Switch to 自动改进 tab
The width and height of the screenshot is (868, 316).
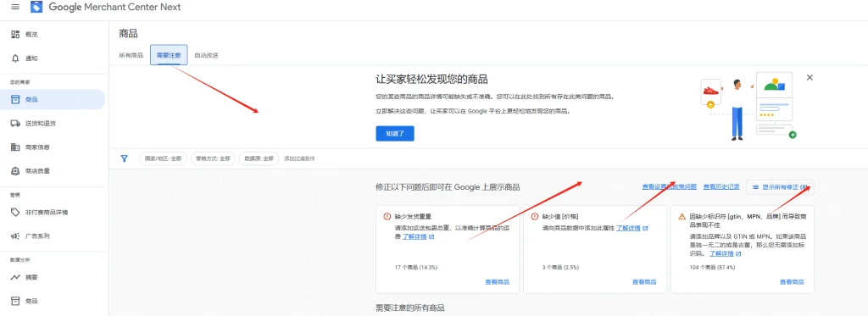pyautogui.click(x=207, y=55)
